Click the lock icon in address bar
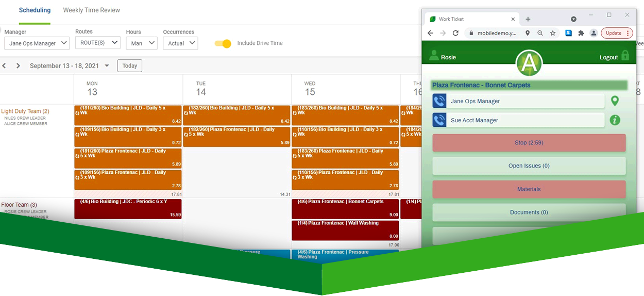 click(x=470, y=33)
